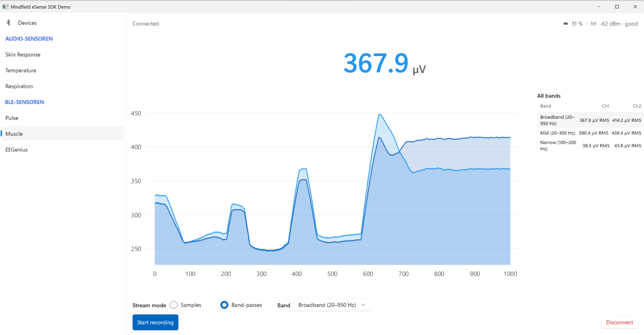The width and height of the screenshot is (644, 335).
Task: Click the Ch2 column header
Action: click(x=637, y=106)
